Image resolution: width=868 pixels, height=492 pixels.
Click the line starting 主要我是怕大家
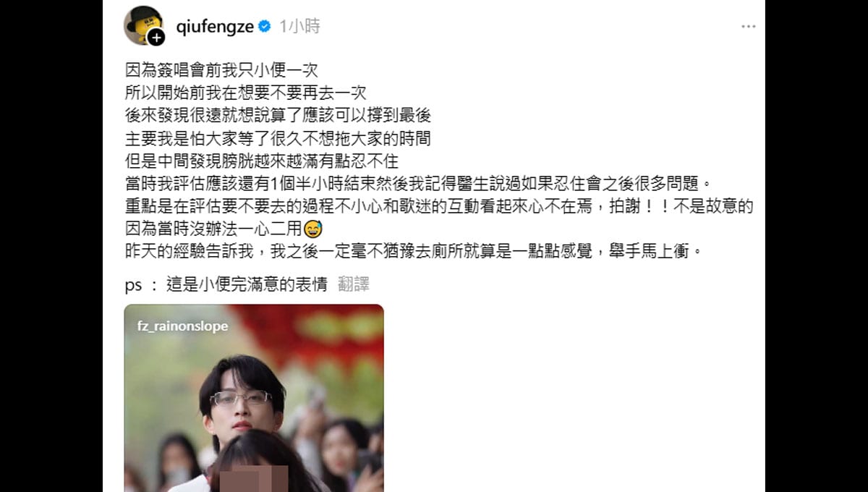click(x=278, y=138)
